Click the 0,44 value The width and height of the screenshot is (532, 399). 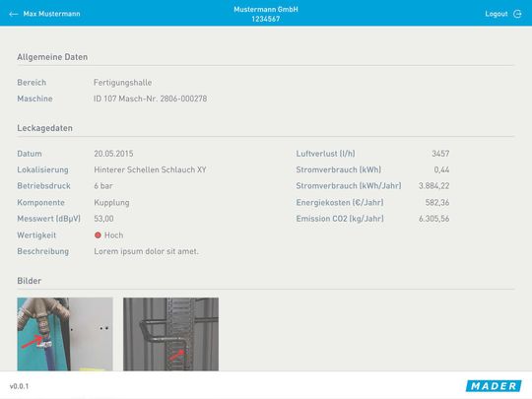[x=441, y=169]
